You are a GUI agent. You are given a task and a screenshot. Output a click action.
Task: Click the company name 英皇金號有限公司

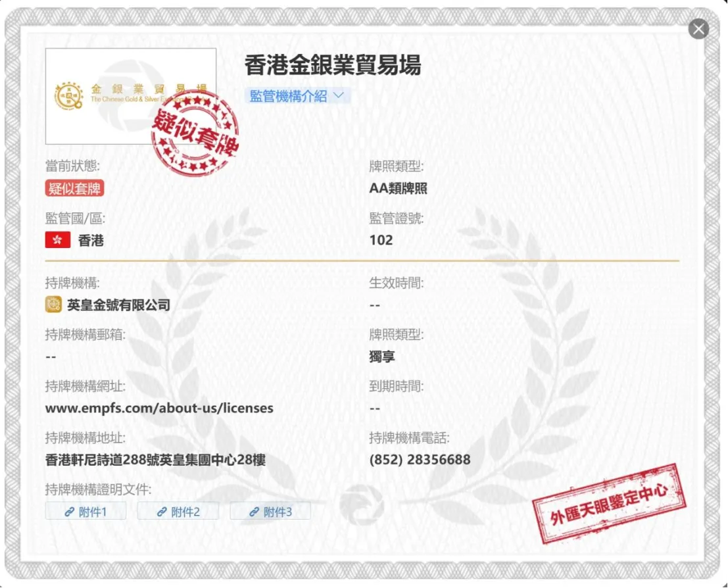click(119, 305)
